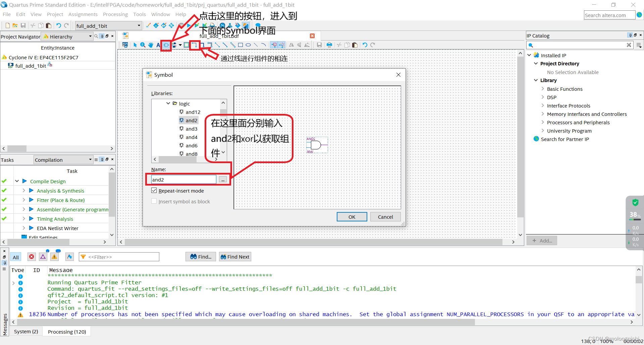Select the Orthogonal Node (wire) tool
This screenshot has width=644, height=345.
[194, 45]
